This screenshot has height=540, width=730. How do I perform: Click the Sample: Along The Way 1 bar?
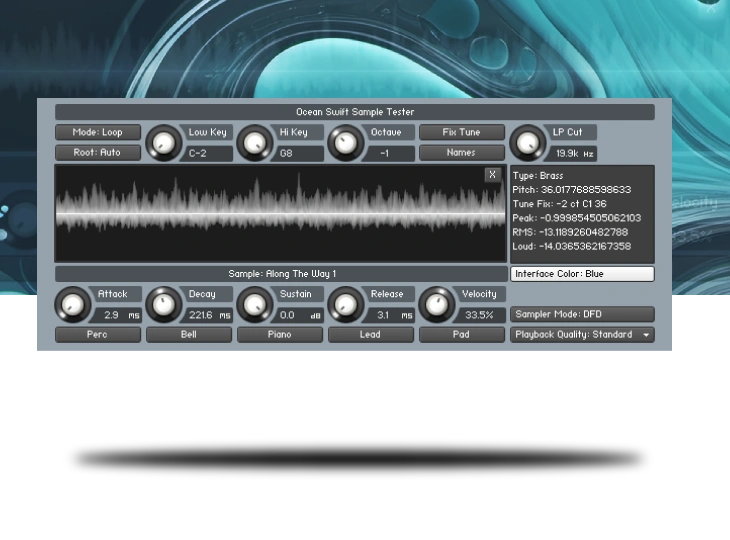281,274
